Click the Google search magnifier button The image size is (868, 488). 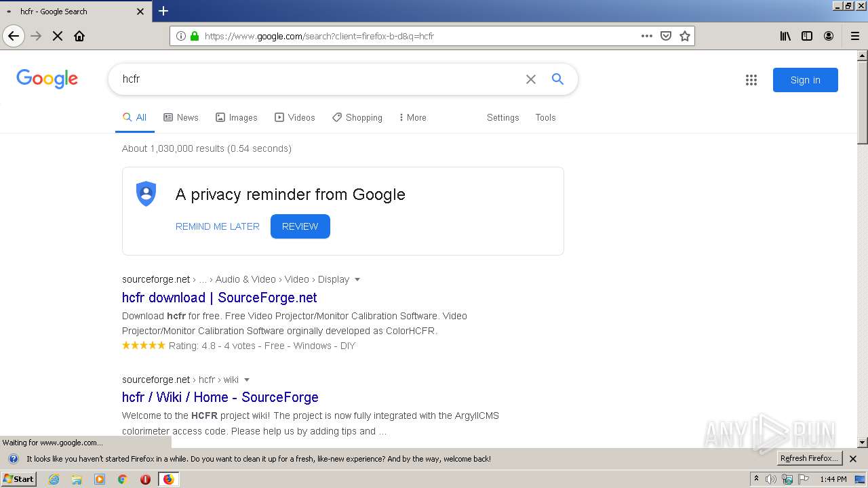pyautogui.click(x=557, y=79)
